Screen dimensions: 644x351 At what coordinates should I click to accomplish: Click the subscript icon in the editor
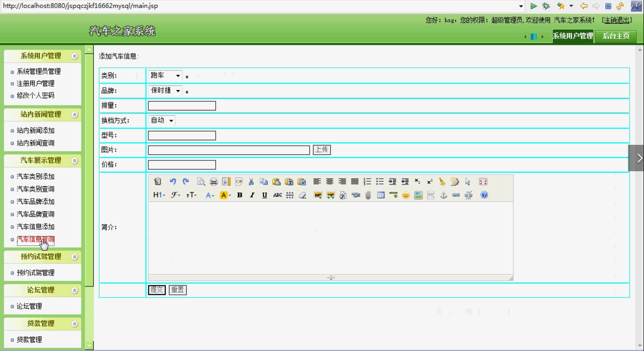(417, 182)
